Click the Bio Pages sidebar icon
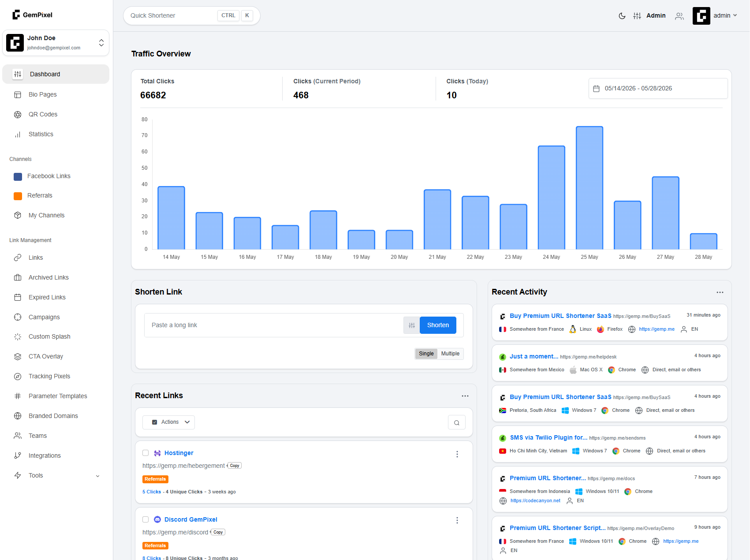This screenshot has width=750, height=560. [18, 95]
